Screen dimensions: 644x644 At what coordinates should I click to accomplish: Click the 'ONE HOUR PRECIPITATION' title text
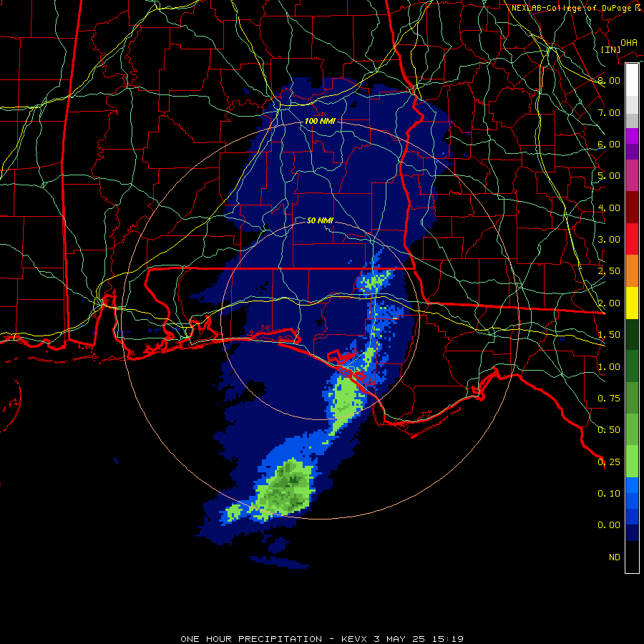[251, 639]
